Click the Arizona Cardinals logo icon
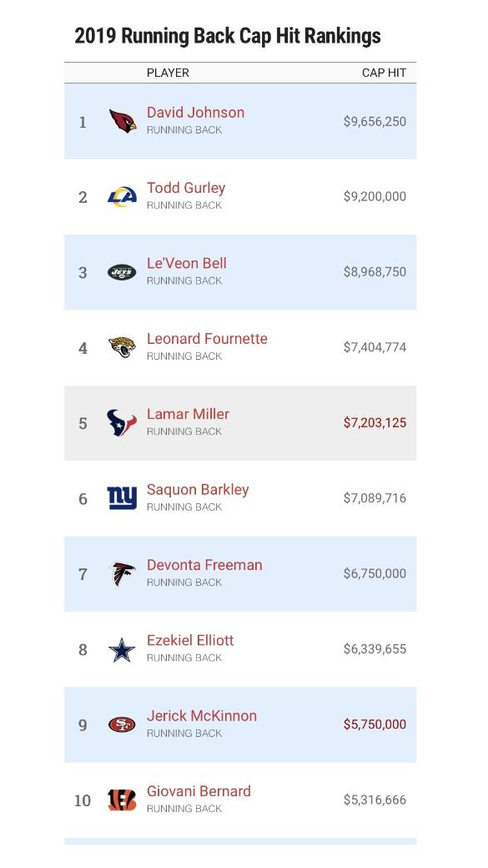The height and width of the screenshot is (868, 488). click(x=123, y=121)
